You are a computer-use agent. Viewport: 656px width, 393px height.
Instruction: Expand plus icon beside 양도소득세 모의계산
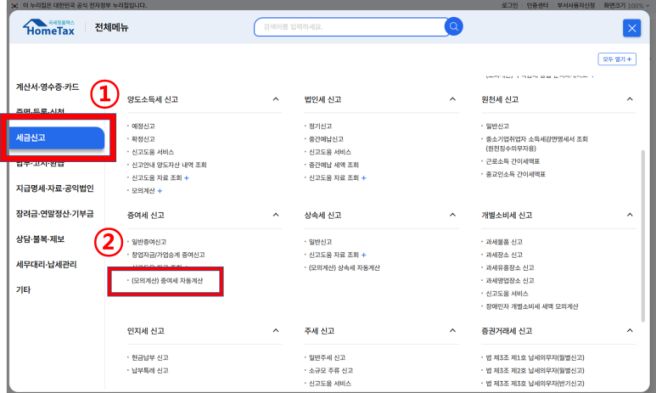[x=160, y=191]
